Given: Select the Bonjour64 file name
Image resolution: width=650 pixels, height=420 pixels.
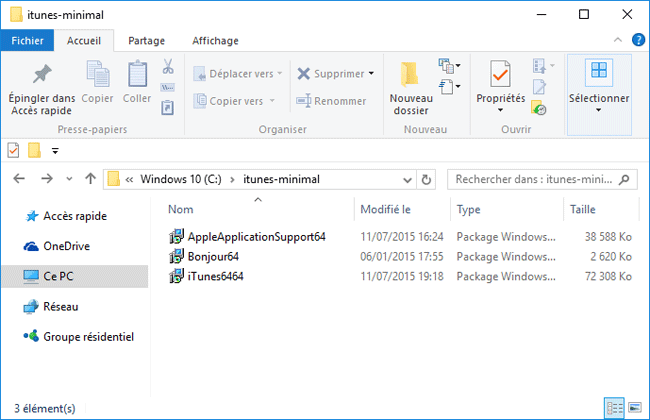Looking at the screenshot, I should 213,257.
